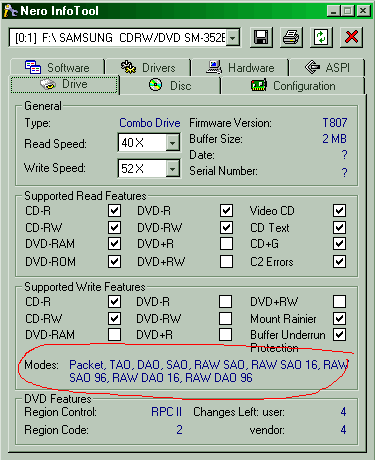Click the Read Speed 40X field
This screenshot has width=375, height=460.
coord(142,143)
